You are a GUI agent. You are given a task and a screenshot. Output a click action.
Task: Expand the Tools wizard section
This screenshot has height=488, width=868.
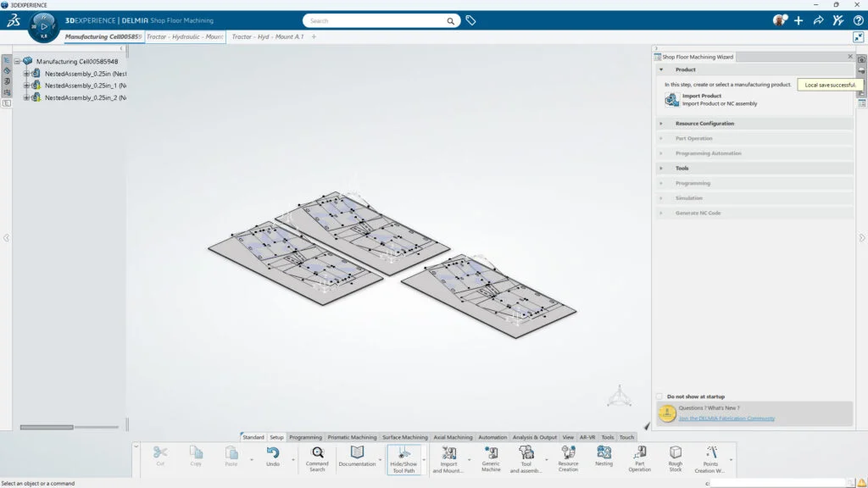(661, 169)
